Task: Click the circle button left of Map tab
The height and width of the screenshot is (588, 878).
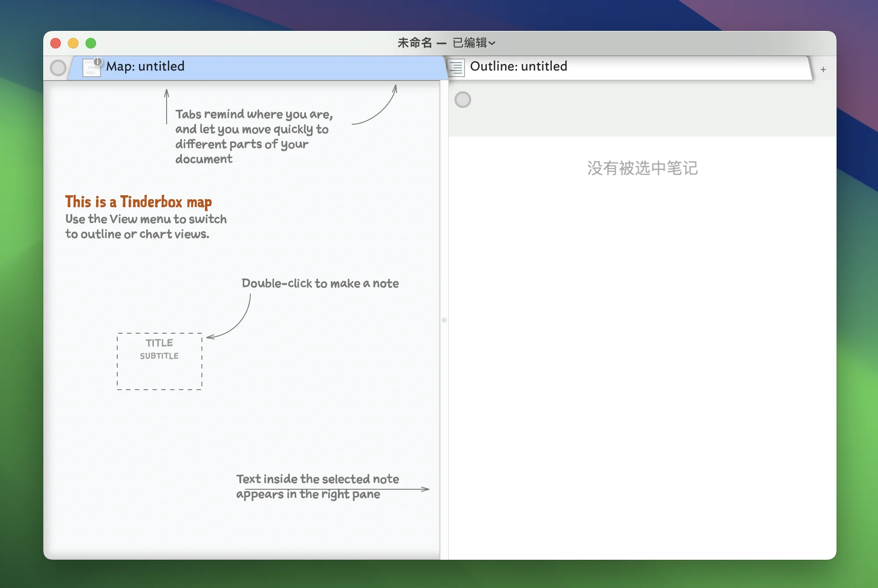Action: pyautogui.click(x=58, y=68)
